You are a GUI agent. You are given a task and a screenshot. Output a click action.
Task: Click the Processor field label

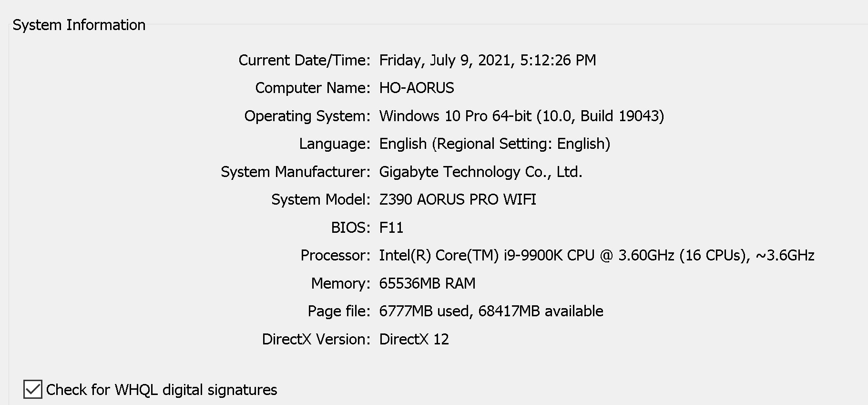tap(335, 255)
